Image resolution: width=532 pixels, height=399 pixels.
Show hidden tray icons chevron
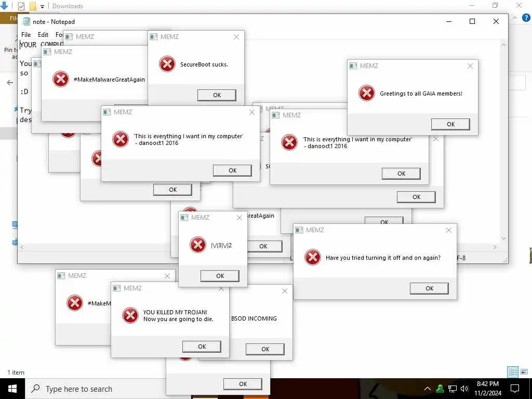(428, 389)
